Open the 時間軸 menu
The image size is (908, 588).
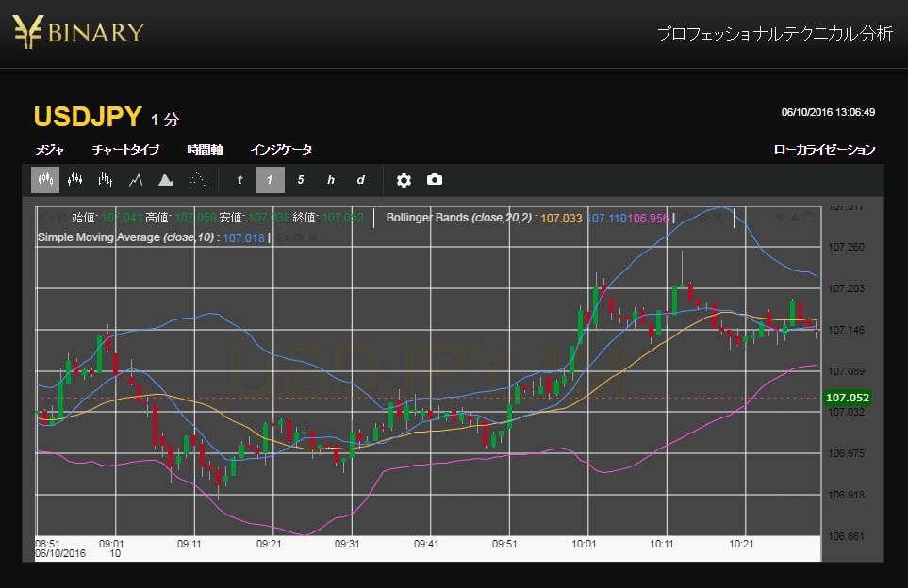pyautogui.click(x=205, y=150)
